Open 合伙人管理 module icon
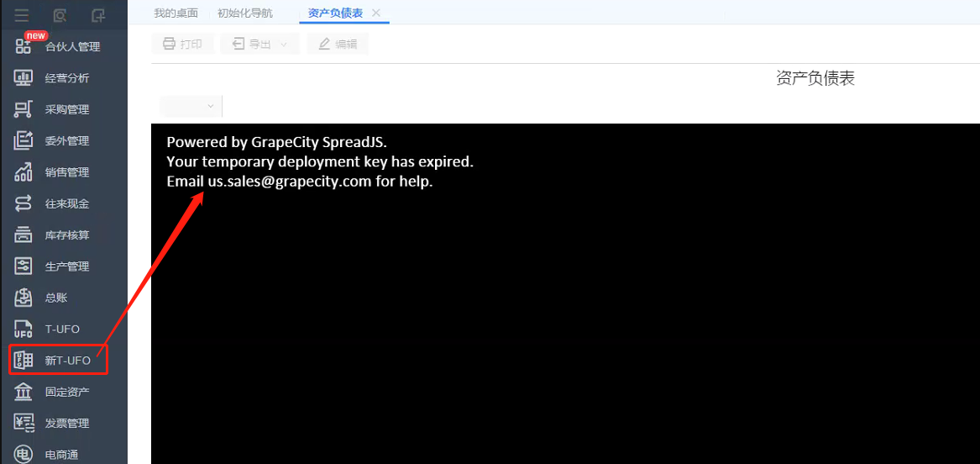 tap(24, 46)
